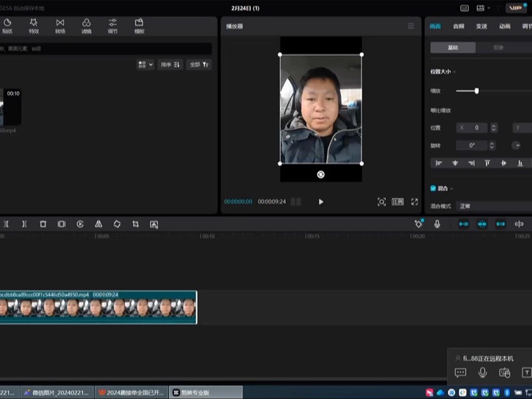The width and height of the screenshot is (532, 399).
Task: Click the Scale (缩放) slider handle
Action: 477,91
